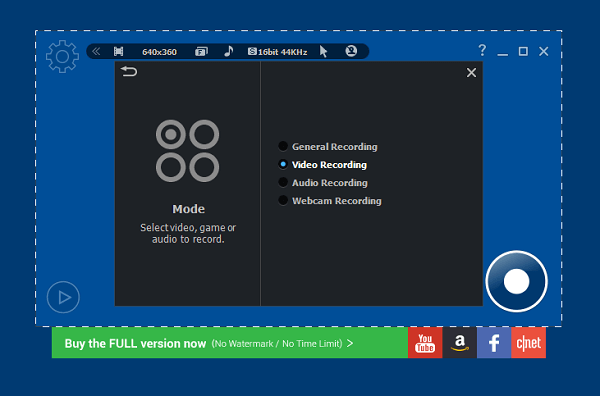Select General Recording mode
Screen dimensions: 600x396
click(328, 147)
